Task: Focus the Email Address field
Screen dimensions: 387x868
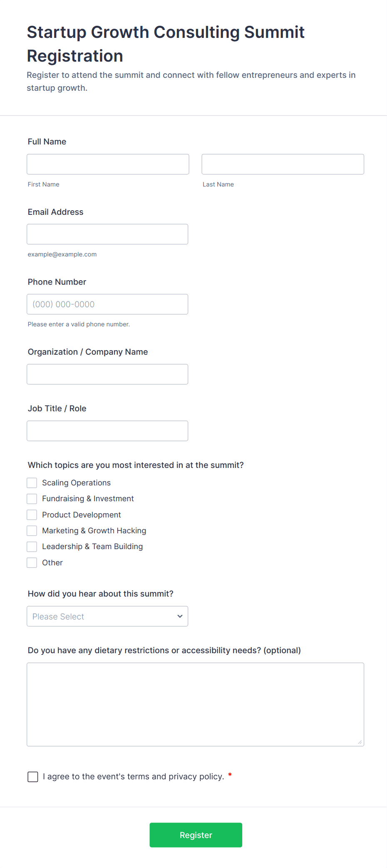Action: pyautogui.click(x=107, y=234)
